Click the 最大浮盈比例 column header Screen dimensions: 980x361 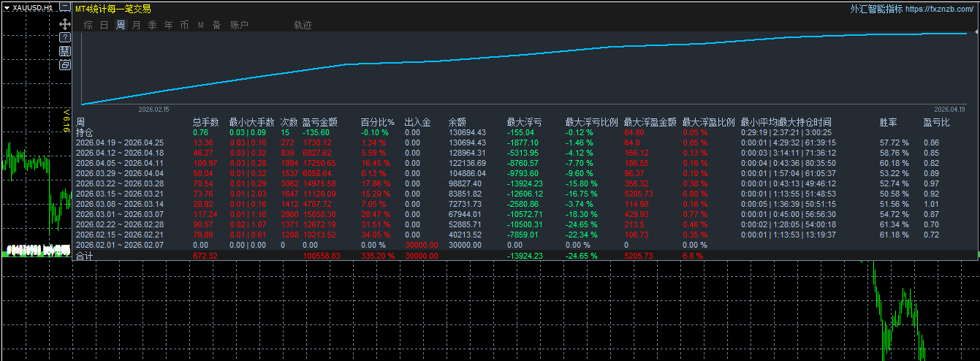(709, 122)
